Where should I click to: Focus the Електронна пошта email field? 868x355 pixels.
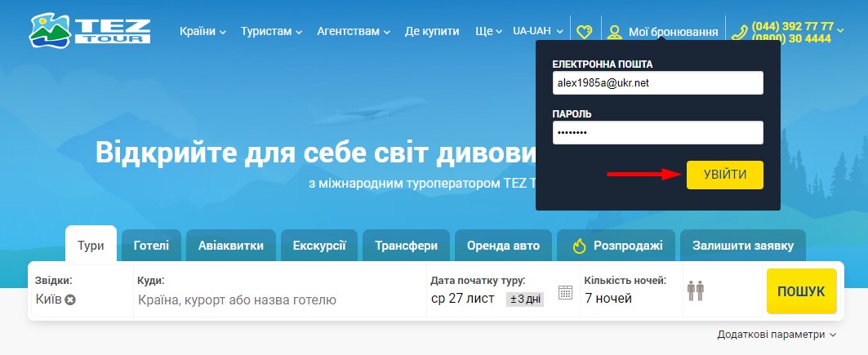tap(657, 83)
